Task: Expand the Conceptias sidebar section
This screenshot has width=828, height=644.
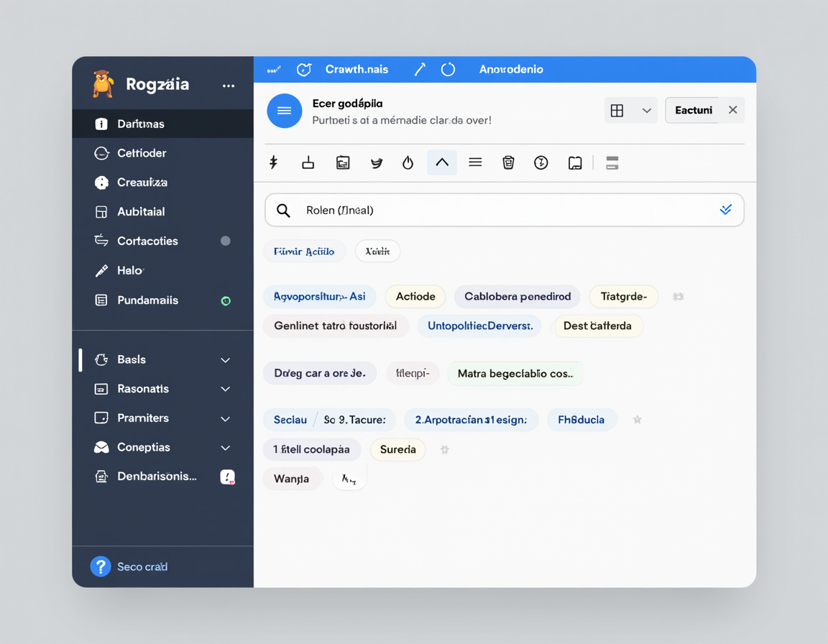Action: coord(225,447)
